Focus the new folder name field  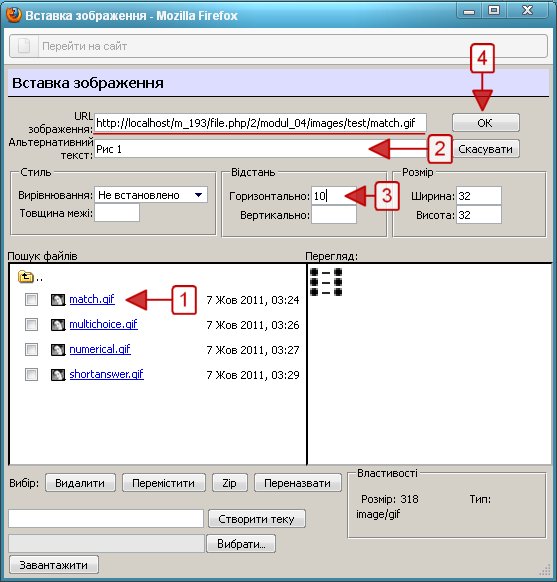(106, 519)
